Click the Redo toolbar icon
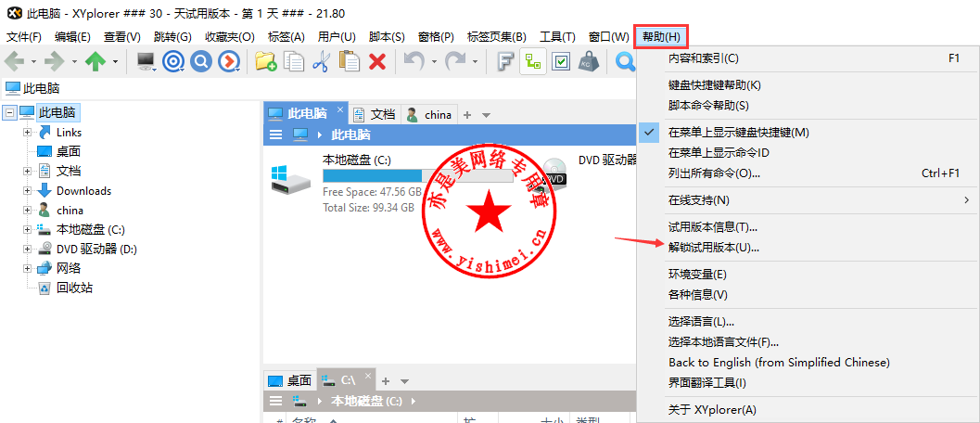The width and height of the screenshot is (980, 423). [x=454, y=61]
